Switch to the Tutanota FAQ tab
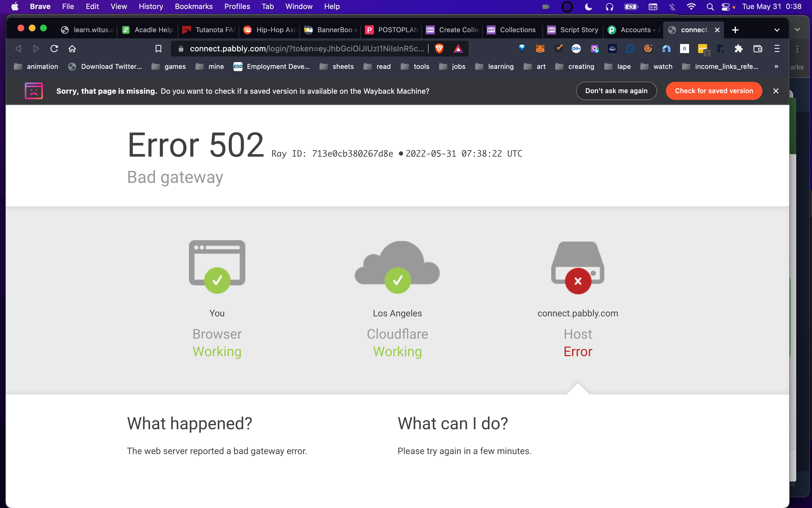812x508 pixels. [209, 30]
